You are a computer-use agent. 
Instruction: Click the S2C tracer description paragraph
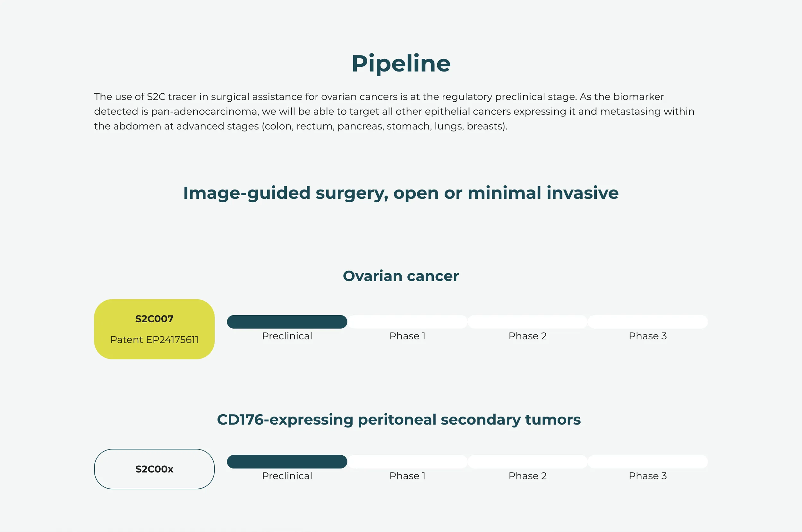[x=394, y=111]
